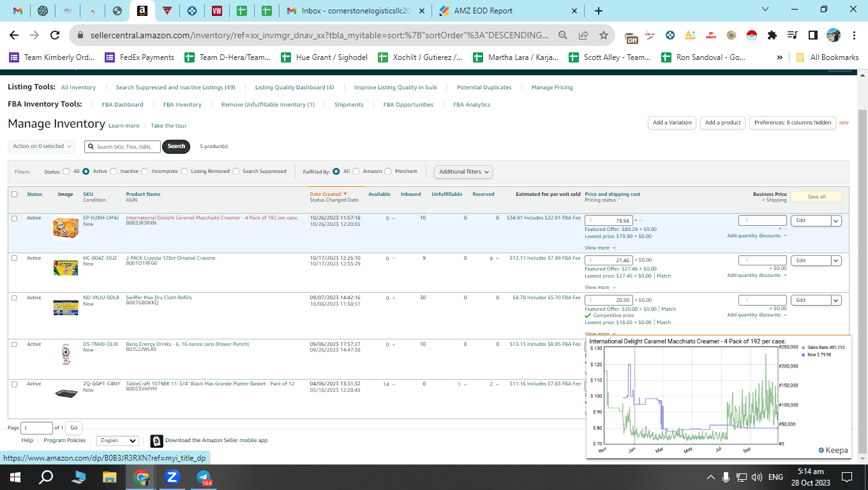This screenshot has height=490, width=868.
Task: Click the Amazon Seller mobile app icon
Action: [156, 441]
